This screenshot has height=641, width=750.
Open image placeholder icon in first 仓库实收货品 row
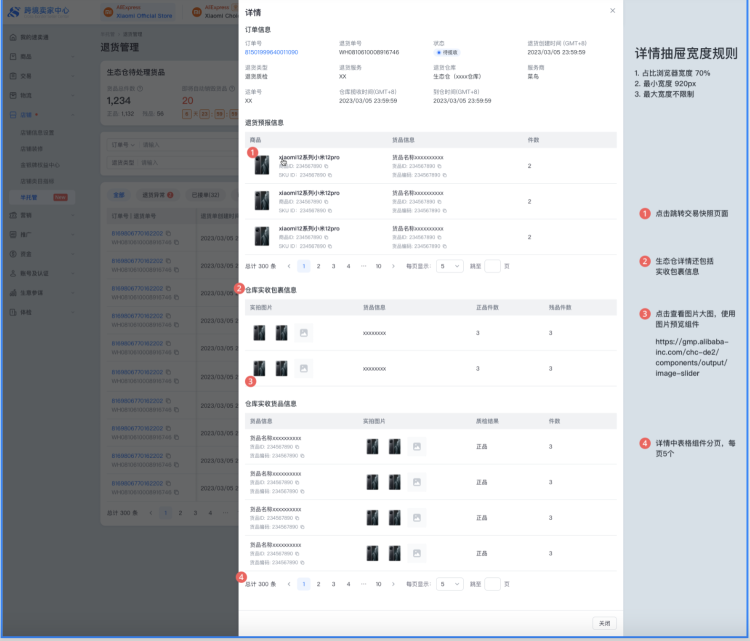point(417,446)
